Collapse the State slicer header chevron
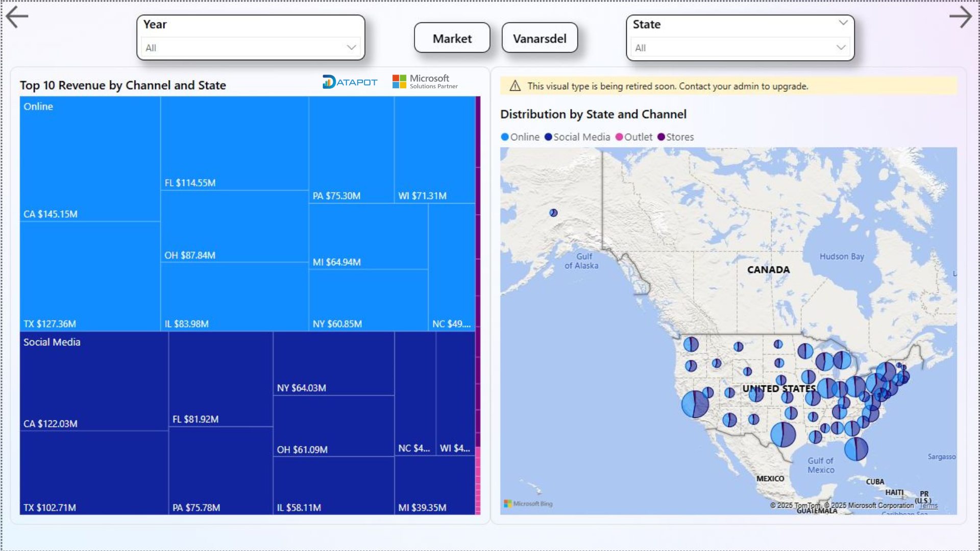 coord(843,23)
